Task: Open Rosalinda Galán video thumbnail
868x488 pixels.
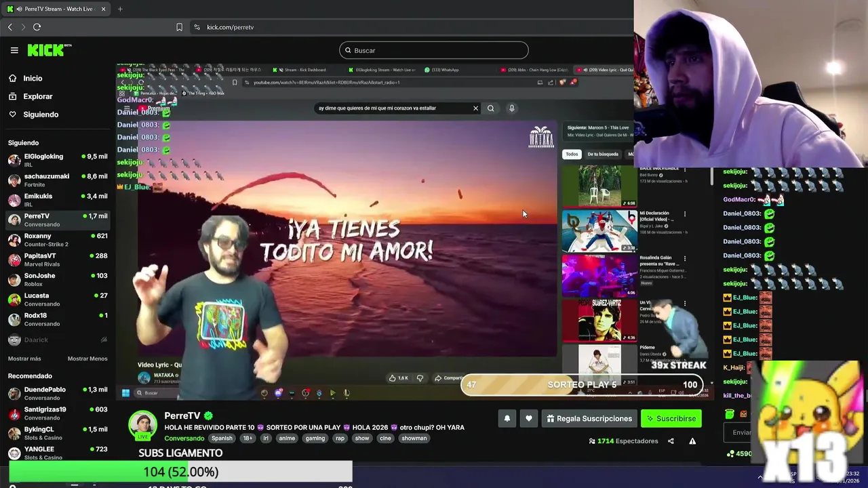Action: pos(599,276)
